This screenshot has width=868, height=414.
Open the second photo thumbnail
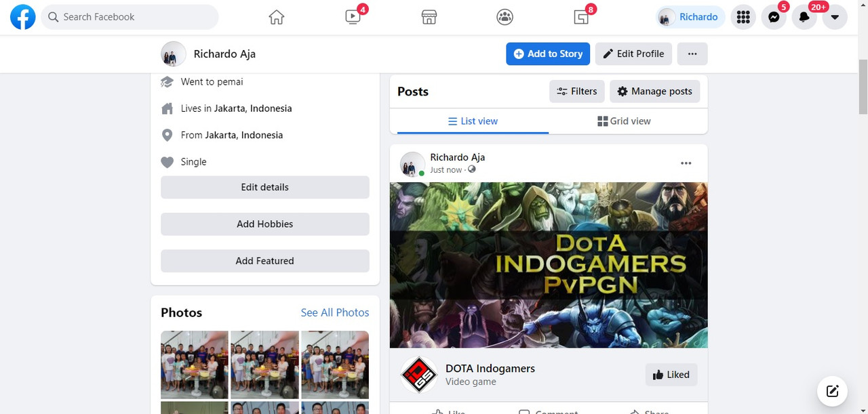point(265,365)
